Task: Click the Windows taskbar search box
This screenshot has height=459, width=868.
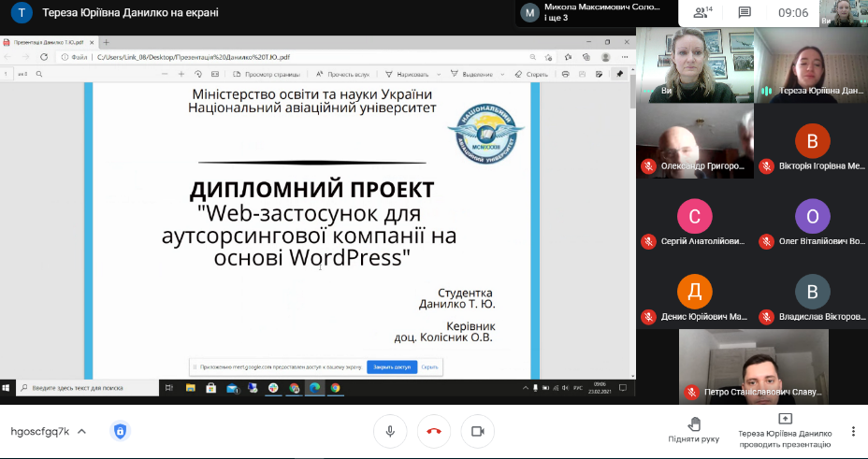Action: coord(88,388)
